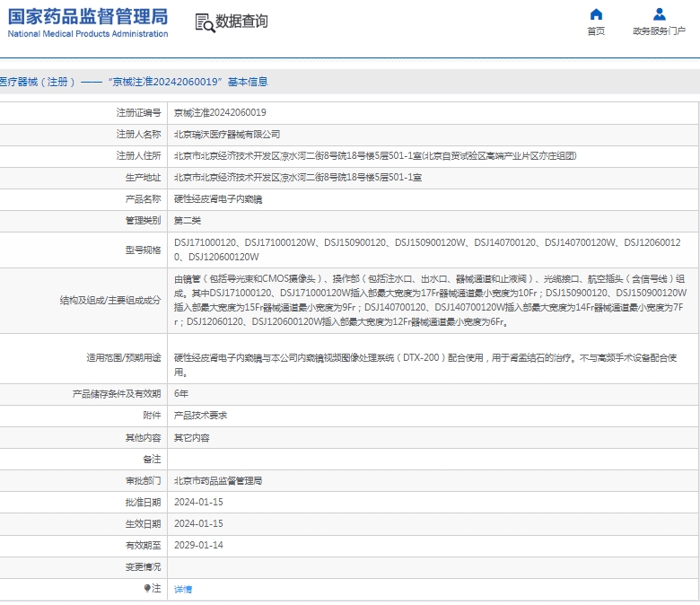Click the 附件 row label

152,416
